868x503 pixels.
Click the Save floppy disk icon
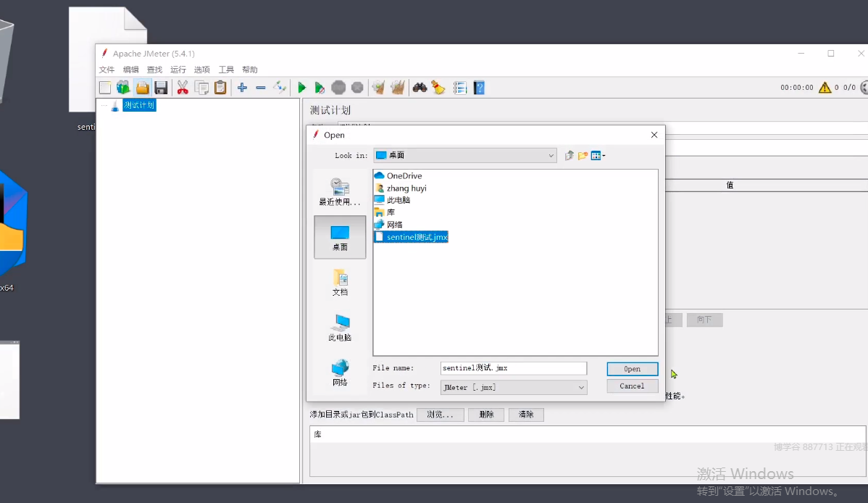[161, 88]
